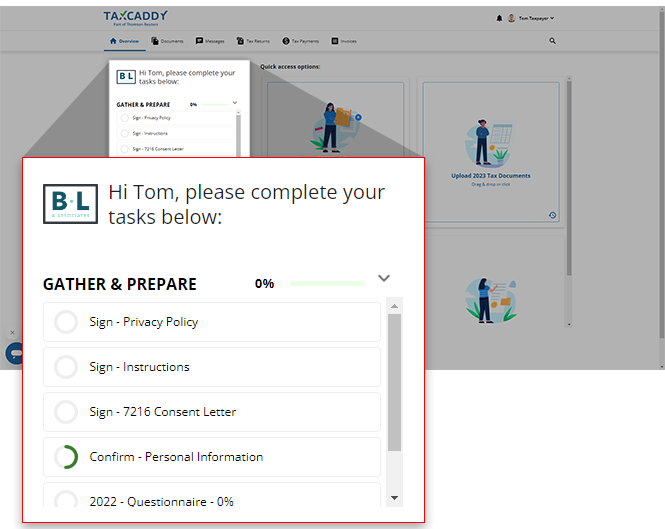Click the page's main vertical scrollbar
Screen dimensions: 665x529
click(662, 187)
